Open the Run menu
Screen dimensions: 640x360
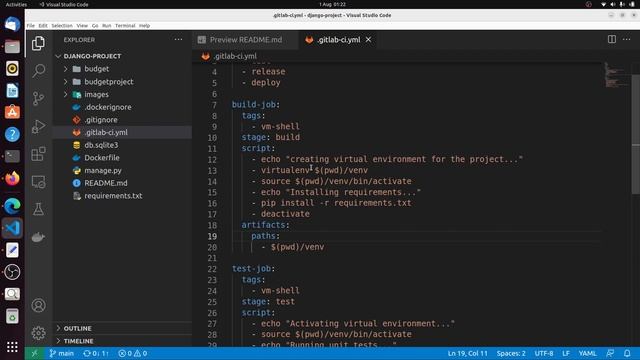[x=107, y=25]
